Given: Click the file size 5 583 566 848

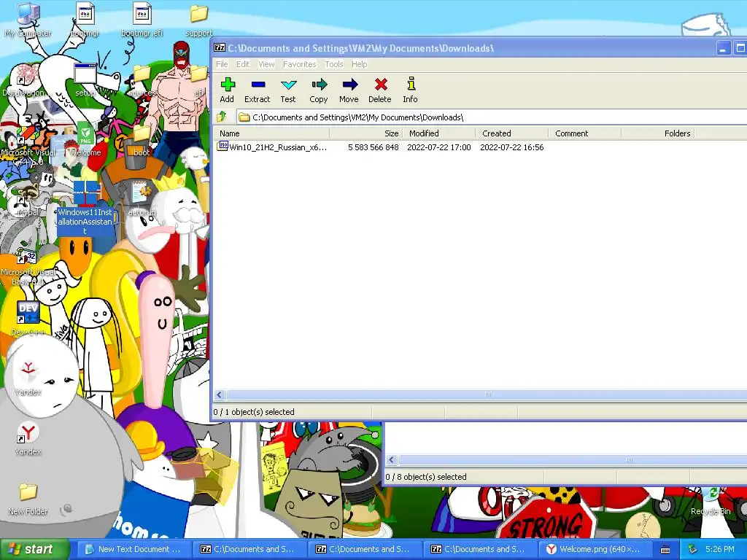Looking at the screenshot, I should (x=373, y=147).
